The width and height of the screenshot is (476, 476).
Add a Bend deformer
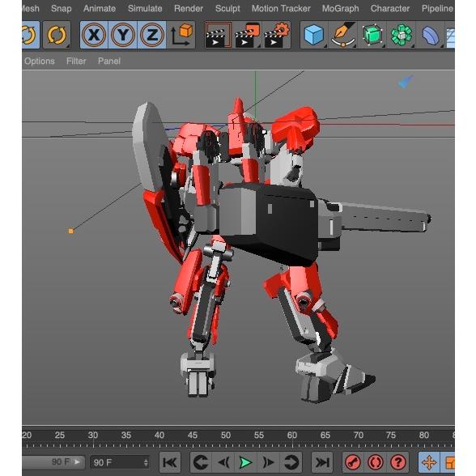click(430, 35)
